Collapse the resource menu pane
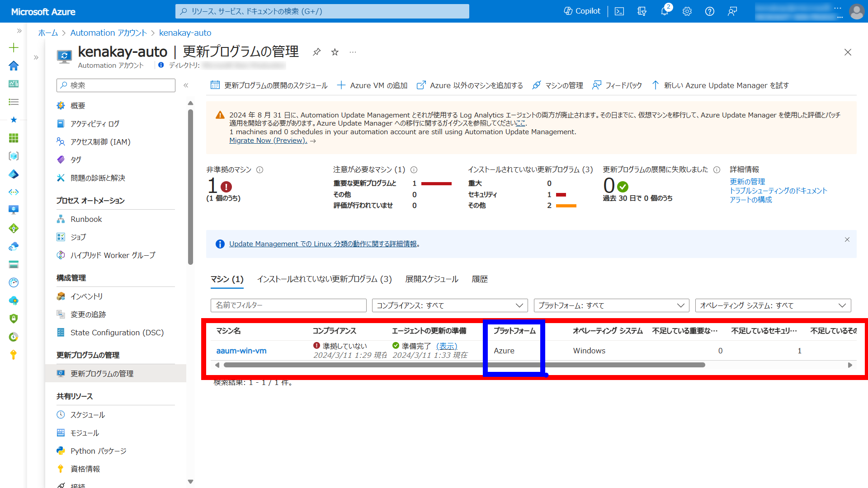Screen dimensions: 868x488 point(186,85)
